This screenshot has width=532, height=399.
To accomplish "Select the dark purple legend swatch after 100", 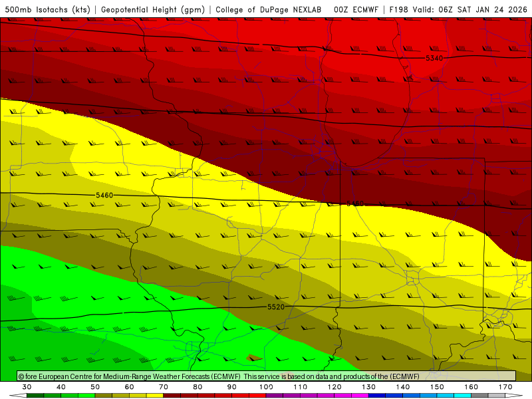I will point(275,396).
